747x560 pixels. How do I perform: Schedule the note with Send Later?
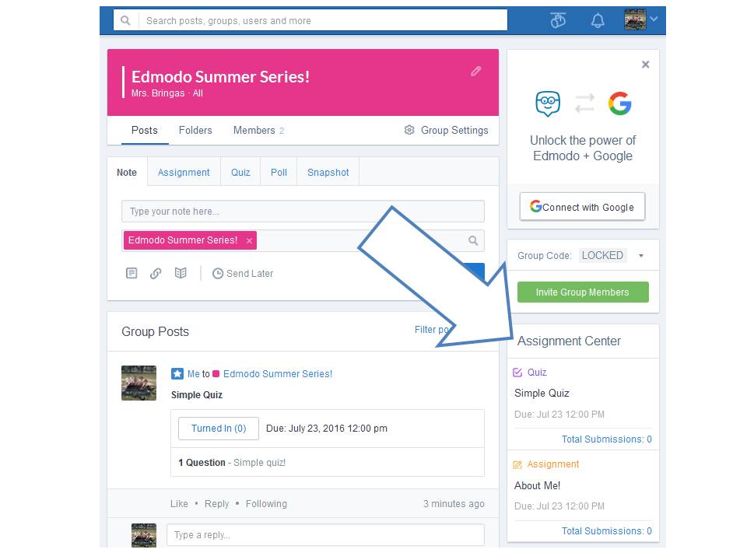pos(243,273)
